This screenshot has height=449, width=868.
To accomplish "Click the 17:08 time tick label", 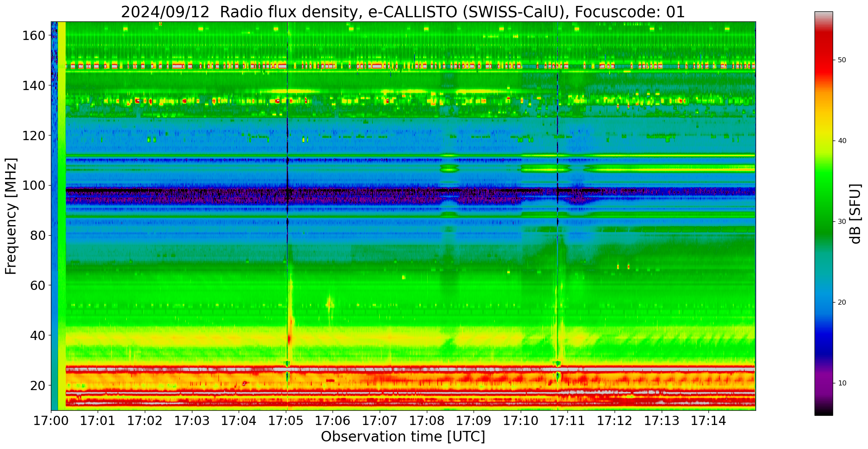I will [x=427, y=421].
